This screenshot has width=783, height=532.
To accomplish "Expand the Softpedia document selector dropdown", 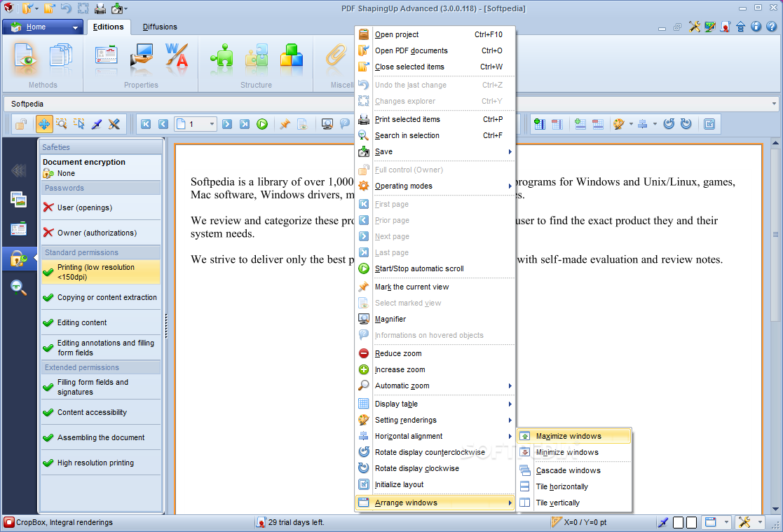I will click(x=773, y=104).
